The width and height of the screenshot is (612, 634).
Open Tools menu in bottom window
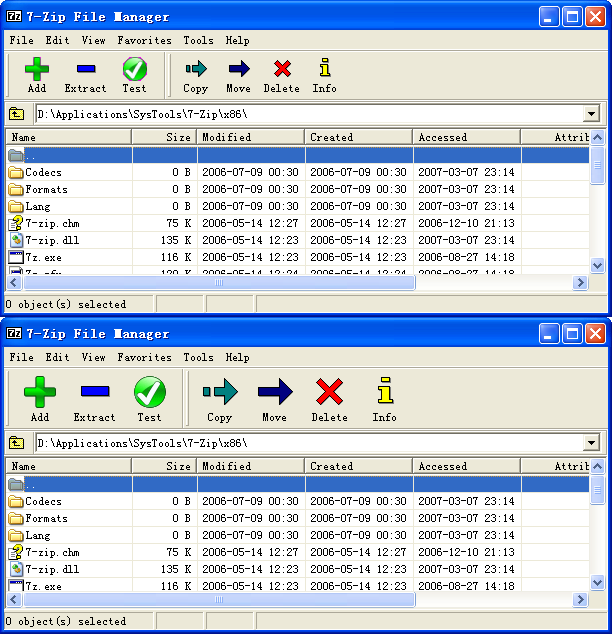198,357
